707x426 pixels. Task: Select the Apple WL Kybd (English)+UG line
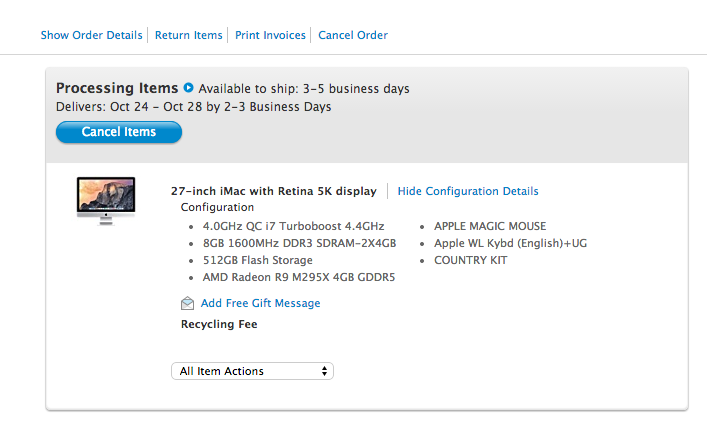click(x=510, y=243)
